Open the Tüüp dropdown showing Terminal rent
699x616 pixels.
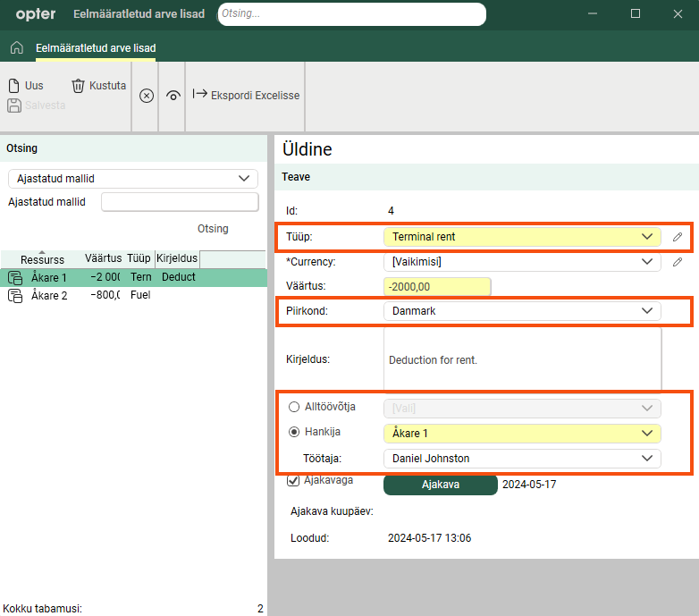pyautogui.click(x=522, y=237)
